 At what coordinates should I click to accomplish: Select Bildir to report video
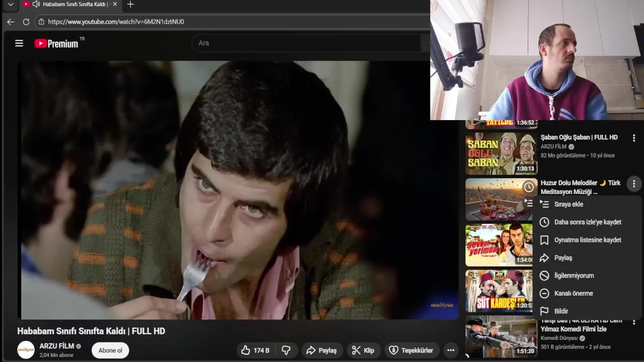coord(587,311)
